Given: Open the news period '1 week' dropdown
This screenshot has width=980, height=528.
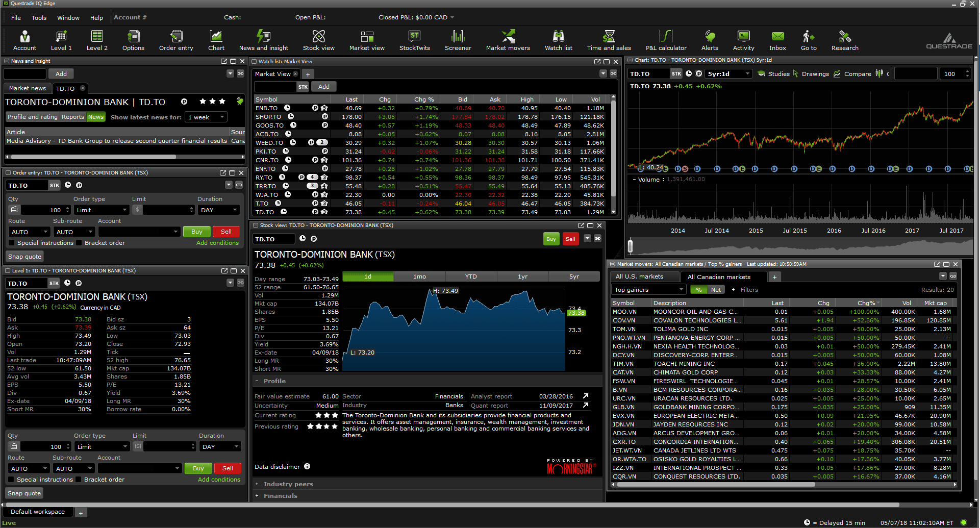Looking at the screenshot, I should [206, 117].
